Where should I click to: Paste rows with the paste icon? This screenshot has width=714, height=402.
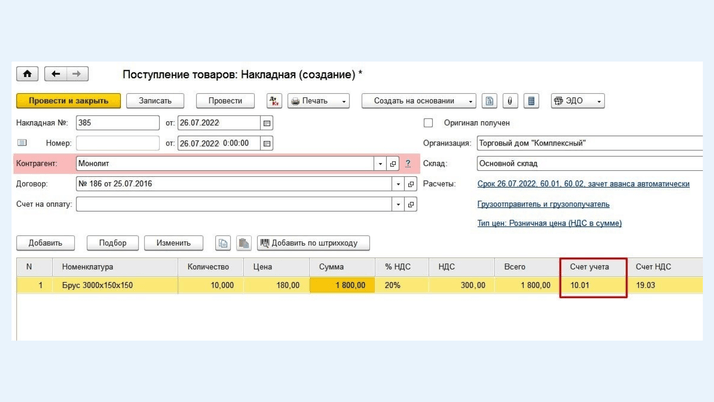point(244,243)
